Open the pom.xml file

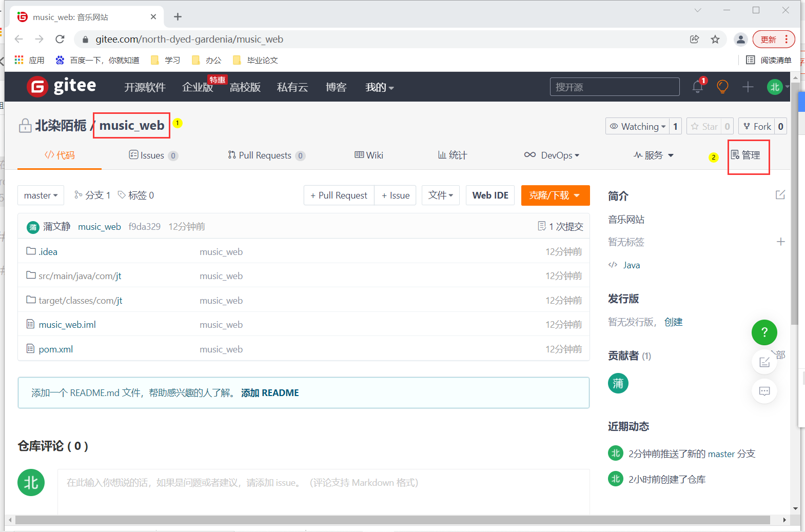[x=55, y=349]
